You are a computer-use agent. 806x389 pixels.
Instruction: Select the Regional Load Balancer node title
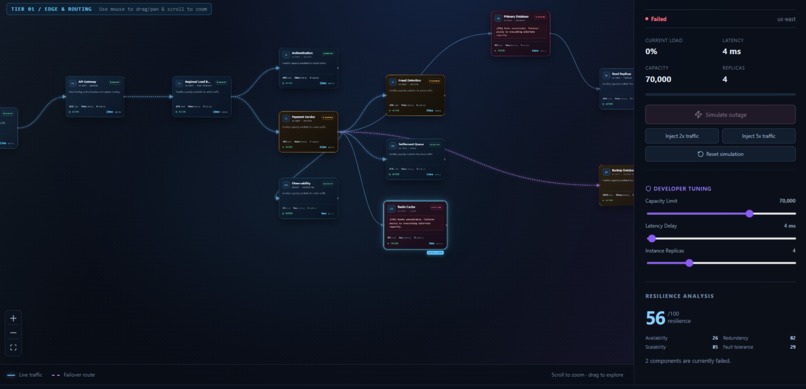point(198,81)
